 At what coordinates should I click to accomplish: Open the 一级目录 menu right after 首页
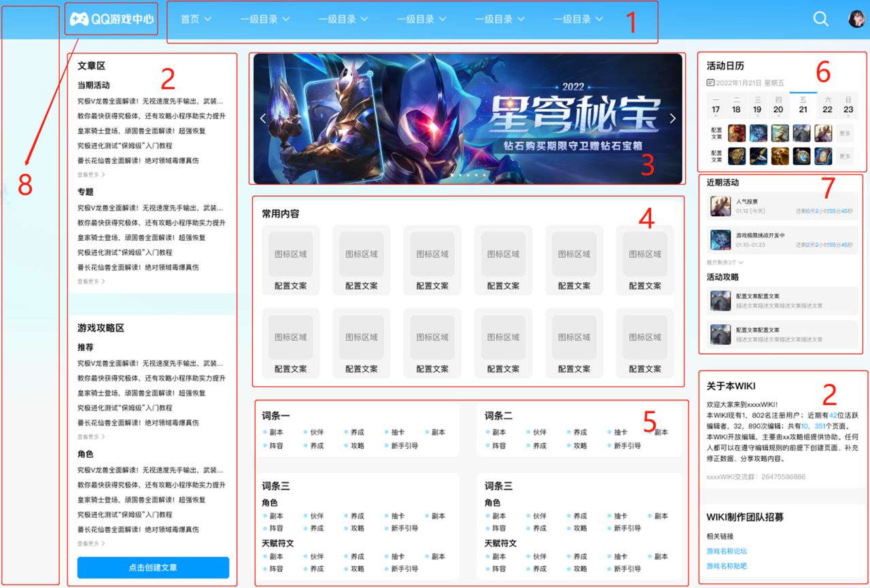(x=265, y=19)
